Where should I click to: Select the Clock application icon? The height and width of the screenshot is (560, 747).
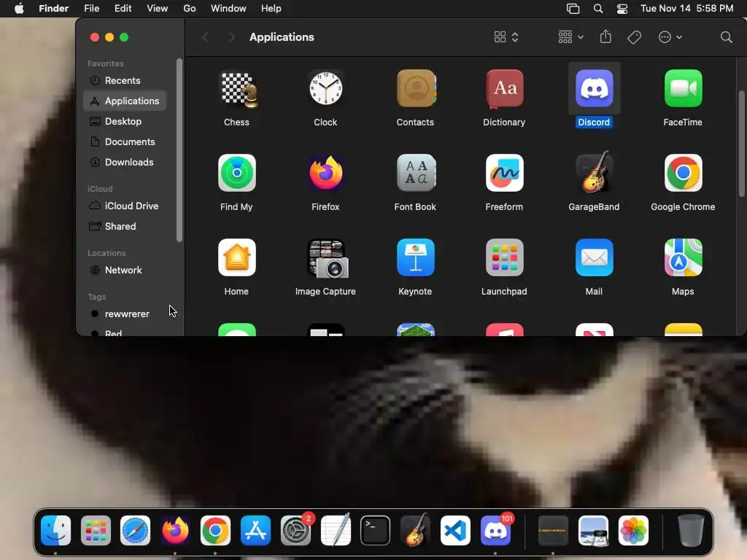point(326,88)
